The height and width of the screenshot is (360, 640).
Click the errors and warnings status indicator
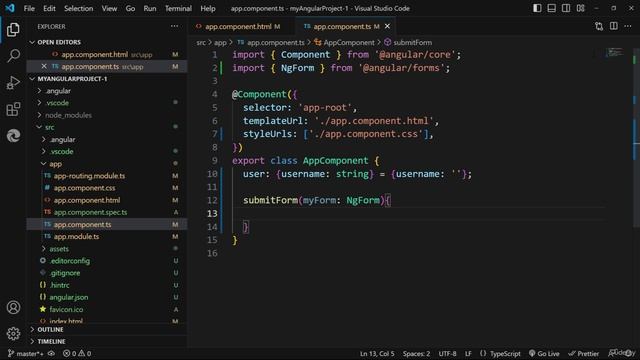click(77, 353)
